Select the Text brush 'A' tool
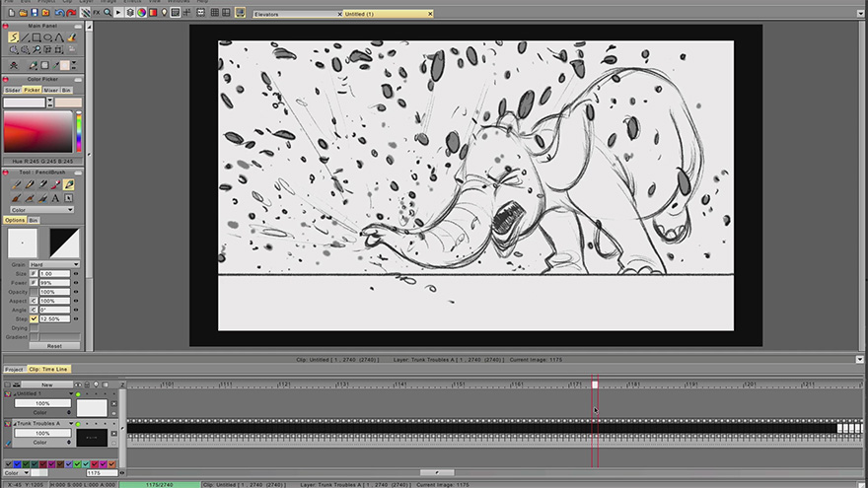Viewport: 868px width, 488px height. pos(55,198)
